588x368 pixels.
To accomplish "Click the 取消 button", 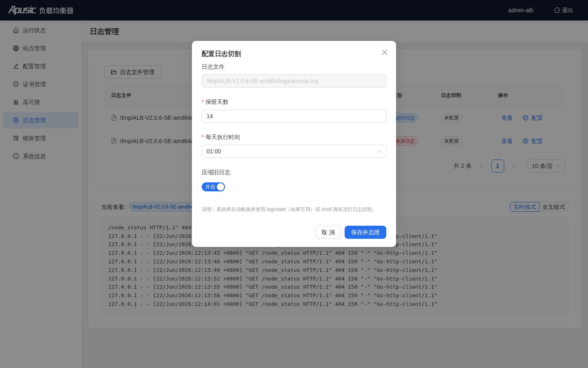I will tap(328, 232).
